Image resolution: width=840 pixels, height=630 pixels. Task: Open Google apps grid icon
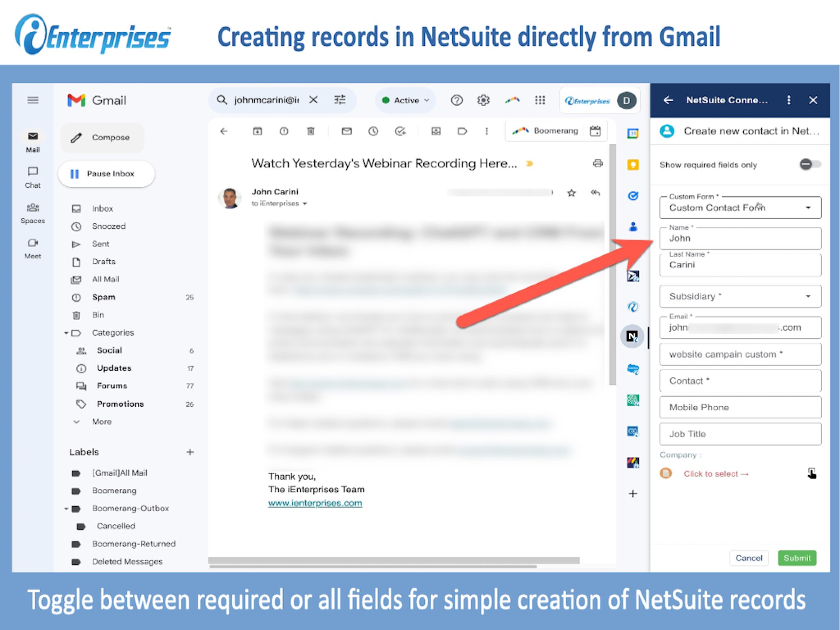point(540,100)
